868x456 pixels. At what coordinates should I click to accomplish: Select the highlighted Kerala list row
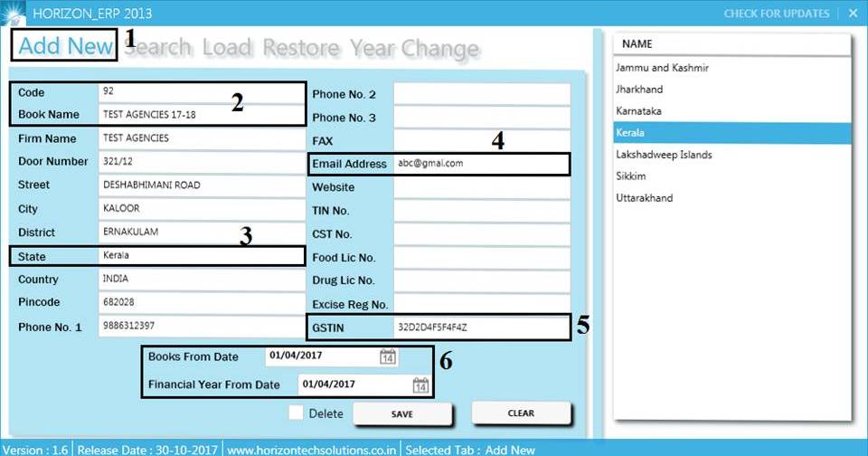731,133
